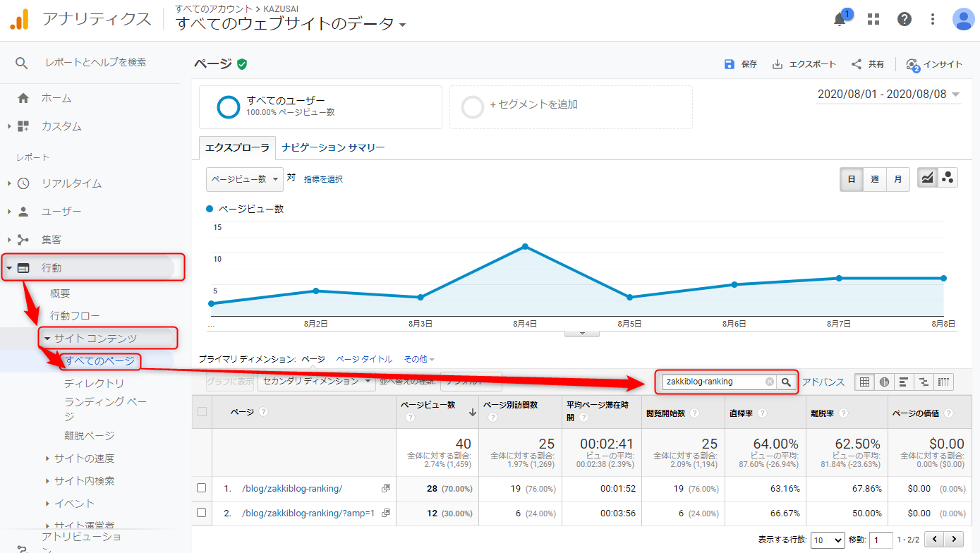
Task: Open Insights panel icon
Action: pos(912,64)
